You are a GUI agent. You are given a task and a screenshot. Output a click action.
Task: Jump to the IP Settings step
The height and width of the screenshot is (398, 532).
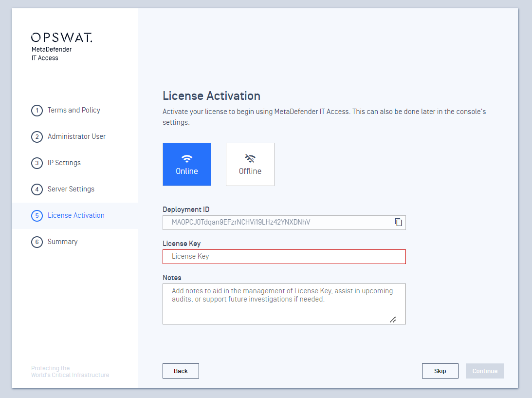click(x=56, y=163)
